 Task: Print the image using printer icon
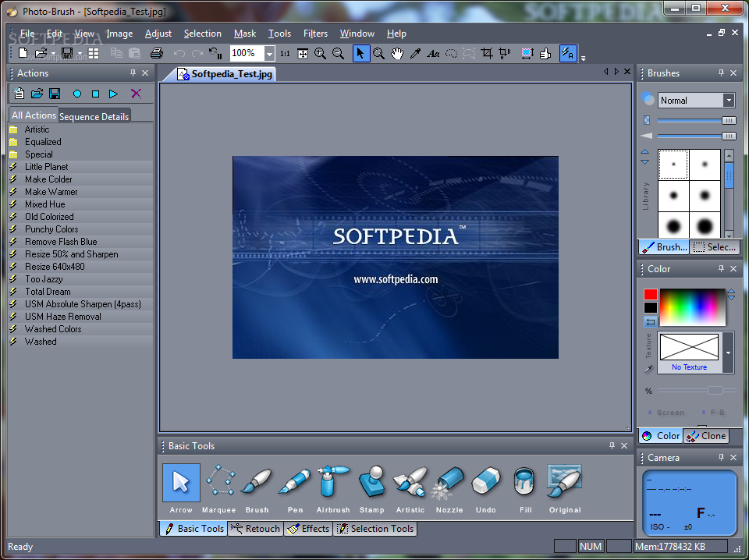(x=157, y=53)
